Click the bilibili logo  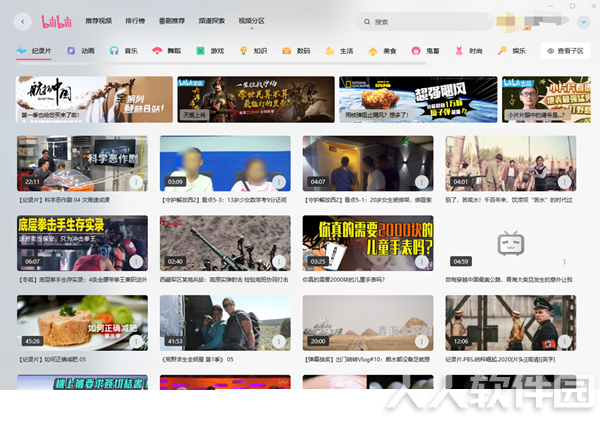pyautogui.click(x=57, y=22)
